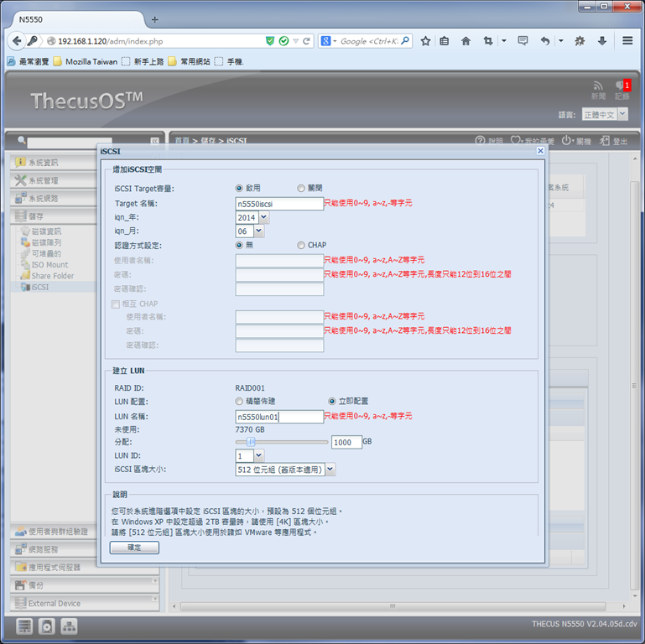The image size is (645, 644).
Task: Open the iSCSI 區塊大小 dropdown
Action: point(330,470)
